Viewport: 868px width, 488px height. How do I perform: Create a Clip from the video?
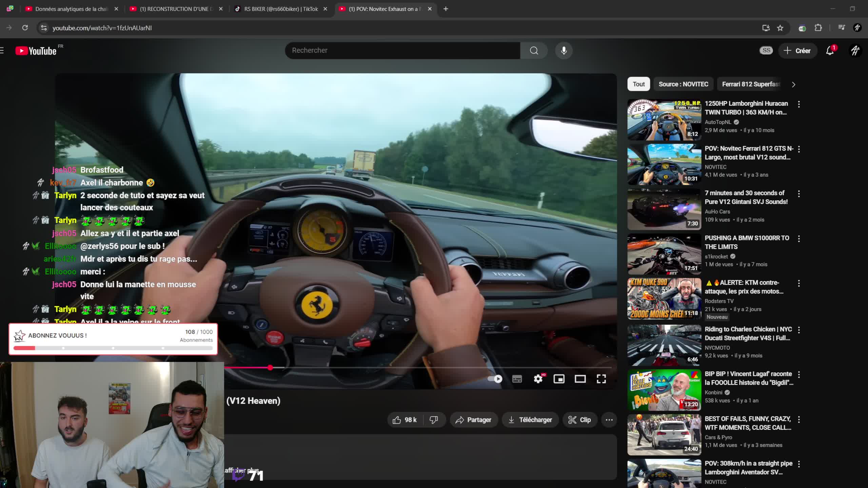(x=579, y=420)
